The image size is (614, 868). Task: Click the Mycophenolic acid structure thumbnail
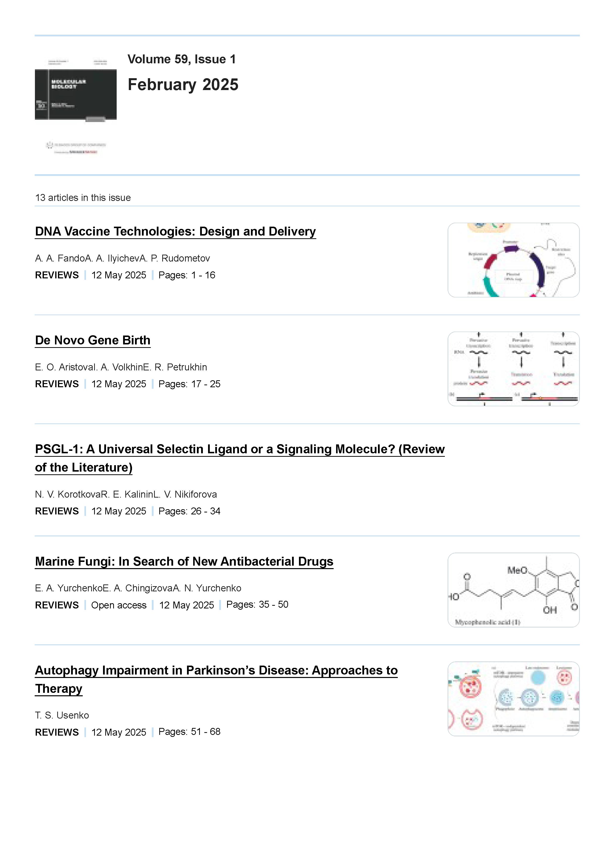point(513,590)
